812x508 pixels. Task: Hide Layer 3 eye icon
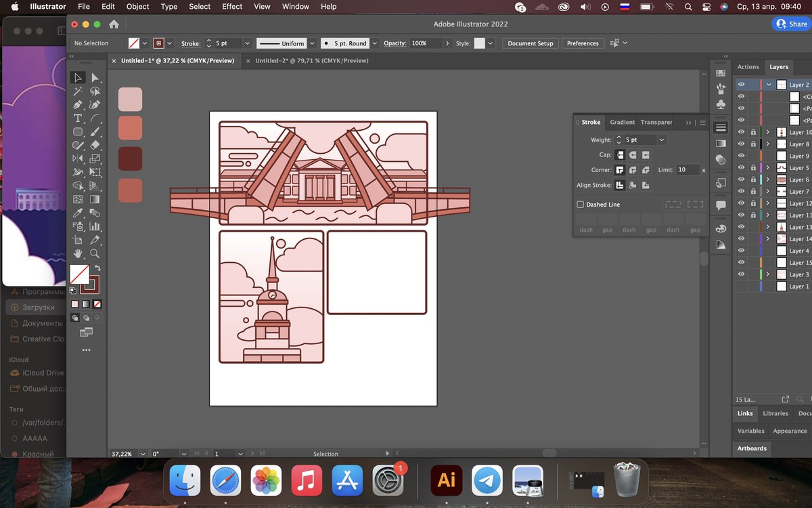pos(742,274)
